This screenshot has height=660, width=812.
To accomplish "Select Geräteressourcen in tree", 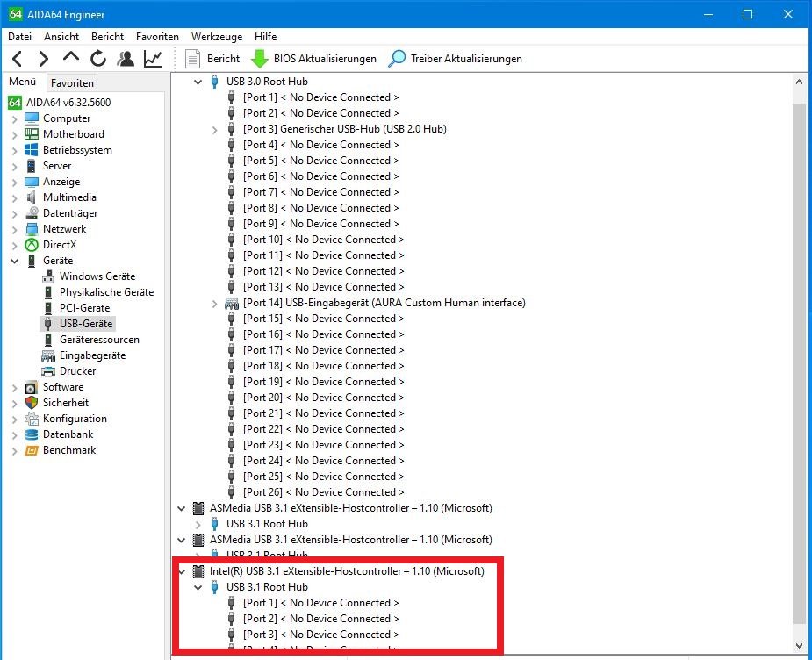I will pos(99,340).
